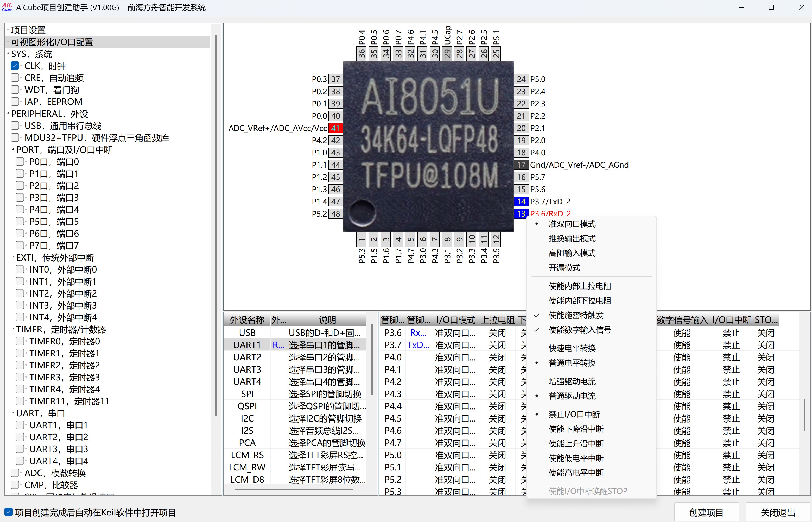
Task: Select pin 17 Gnd box on chip
Action: point(521,165)
